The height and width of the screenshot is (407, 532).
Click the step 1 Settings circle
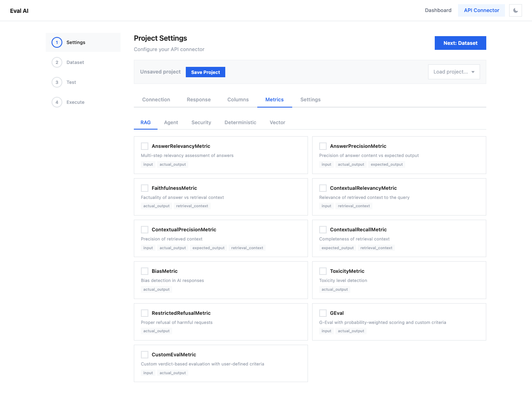click(x=57, y=42)
